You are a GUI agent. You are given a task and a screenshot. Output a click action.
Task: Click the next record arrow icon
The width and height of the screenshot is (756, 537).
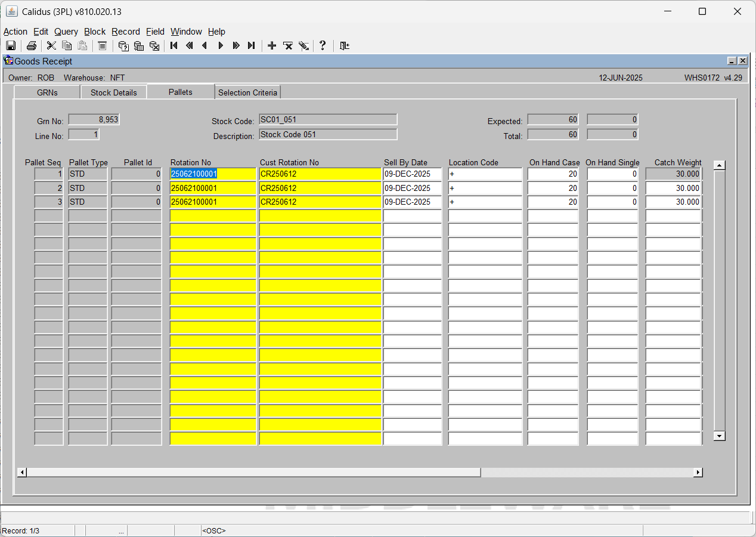pyautogui.click(x=221, y=45)
